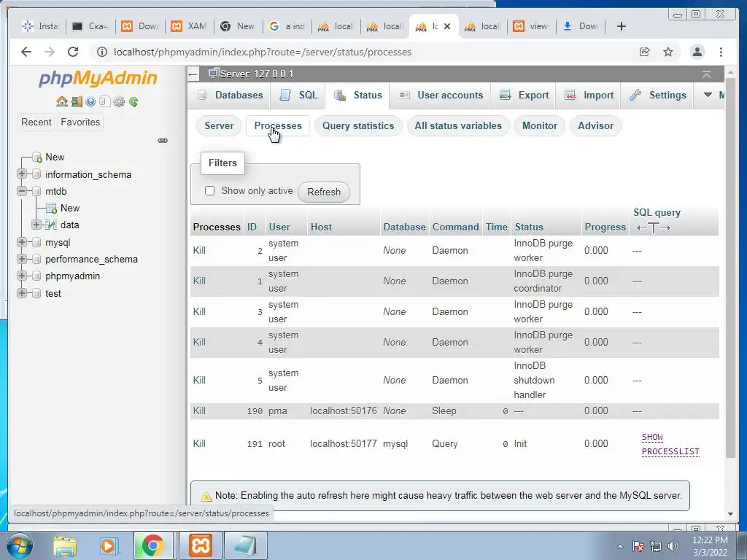Open navigation panel settings gear icon
Screen dimensions: 747x560
point(119,101)
